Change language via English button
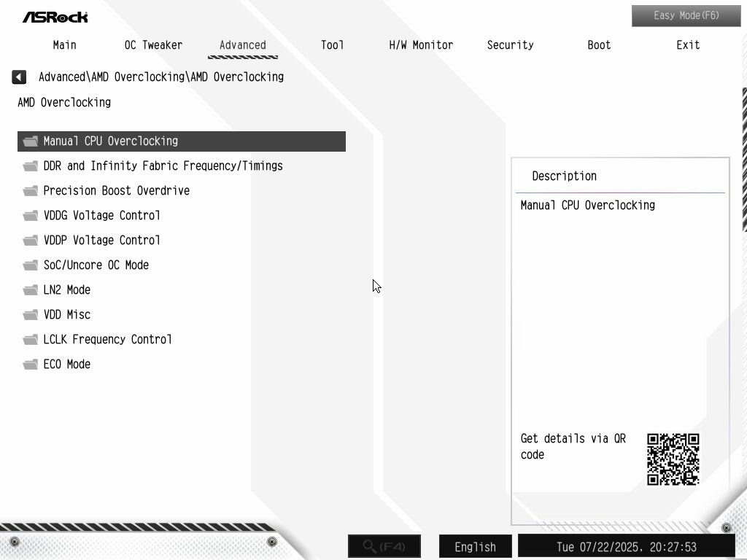 476,546
